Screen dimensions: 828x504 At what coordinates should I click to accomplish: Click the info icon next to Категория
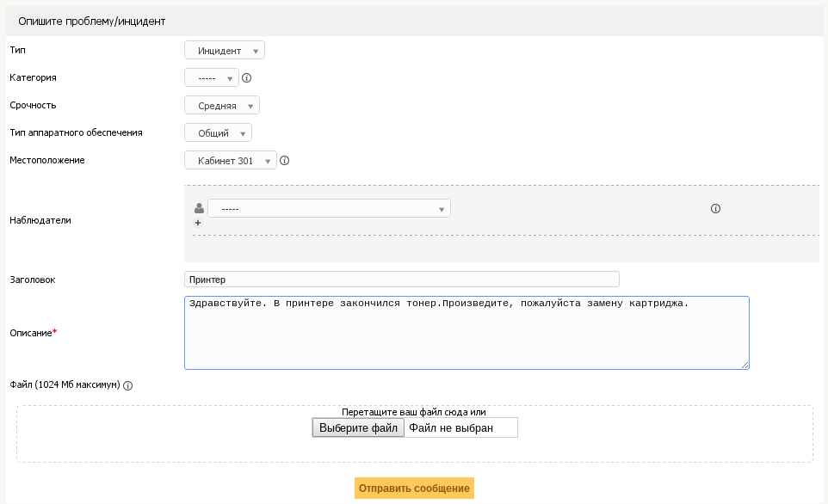tap(247, 78)
